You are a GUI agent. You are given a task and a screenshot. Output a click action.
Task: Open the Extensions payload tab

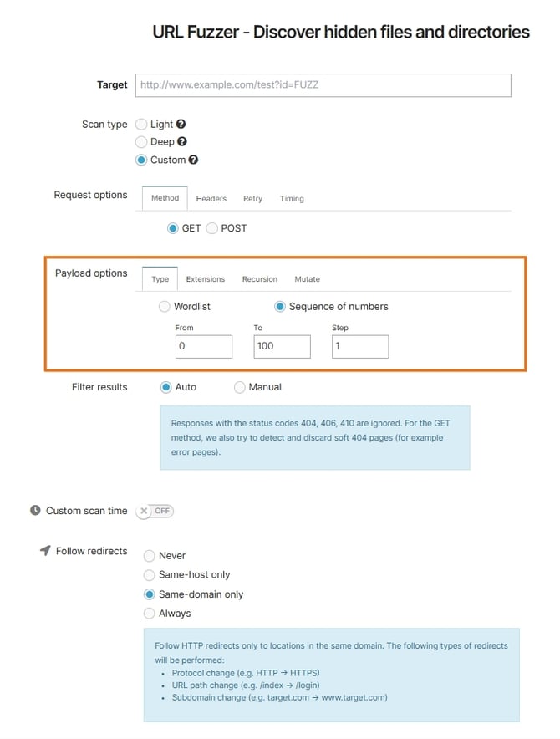pyautogui.click(x=205, y=279)
